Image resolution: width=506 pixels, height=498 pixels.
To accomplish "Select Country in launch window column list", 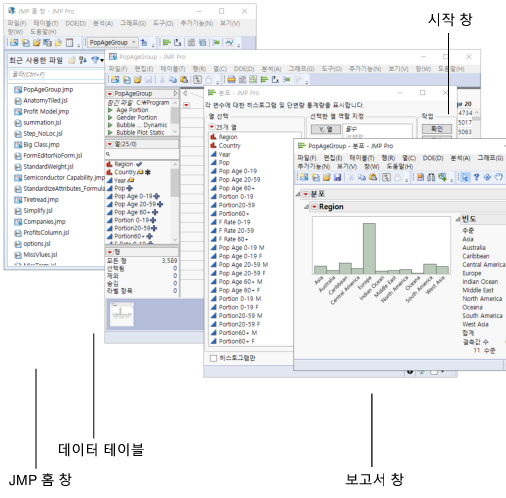I will pos(229,145).
